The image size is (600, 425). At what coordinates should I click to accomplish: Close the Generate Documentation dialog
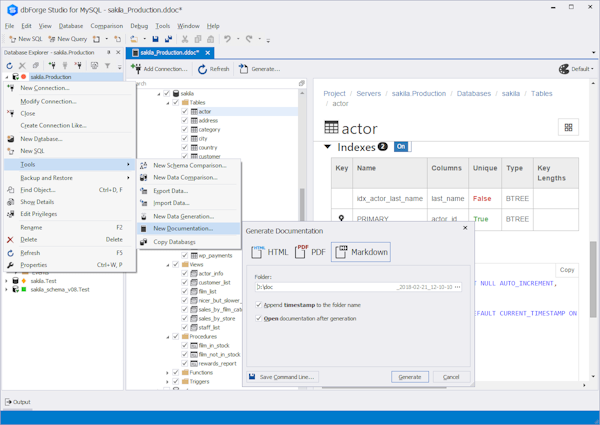465,228
